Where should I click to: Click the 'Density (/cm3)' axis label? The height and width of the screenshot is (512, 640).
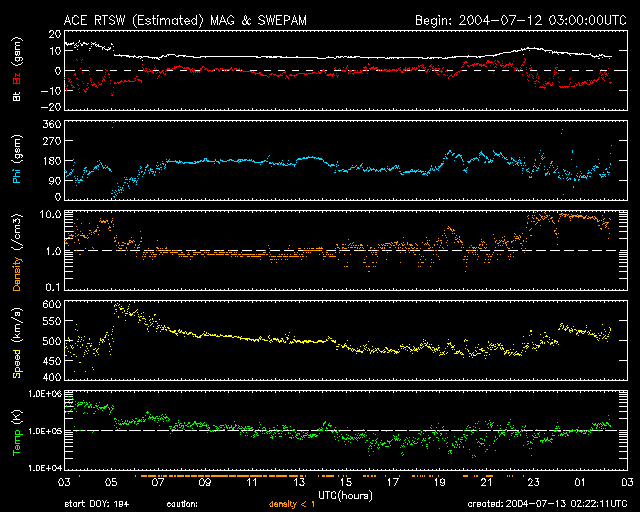click(17, 252)
